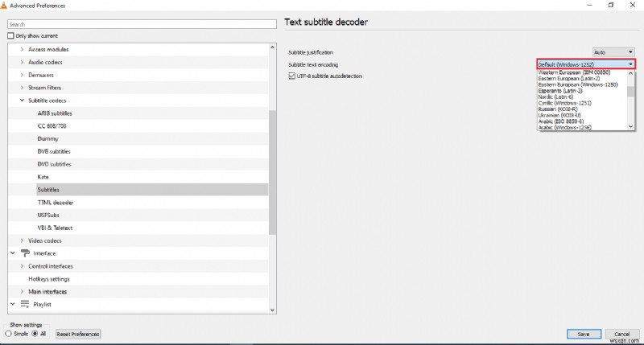The image size is (644, 345).
Task: Collapse the Interface section chevron
Action: [13, 253]
